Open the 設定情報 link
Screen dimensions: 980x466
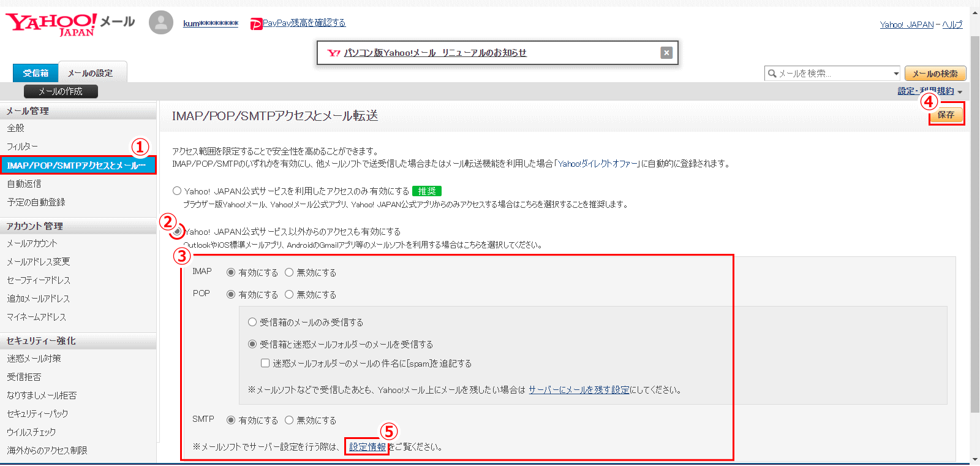tap(367, 447)
